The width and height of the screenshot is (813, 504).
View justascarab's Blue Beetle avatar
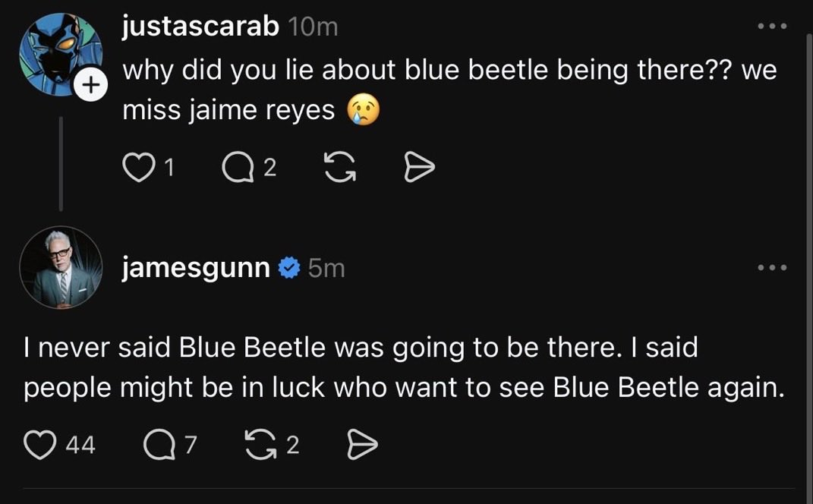61,55
